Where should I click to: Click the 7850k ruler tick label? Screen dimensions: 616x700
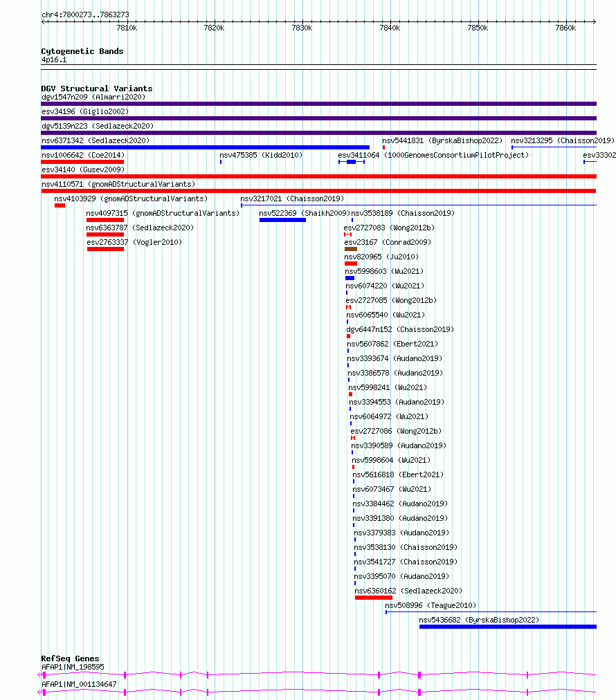click(478, 28)
